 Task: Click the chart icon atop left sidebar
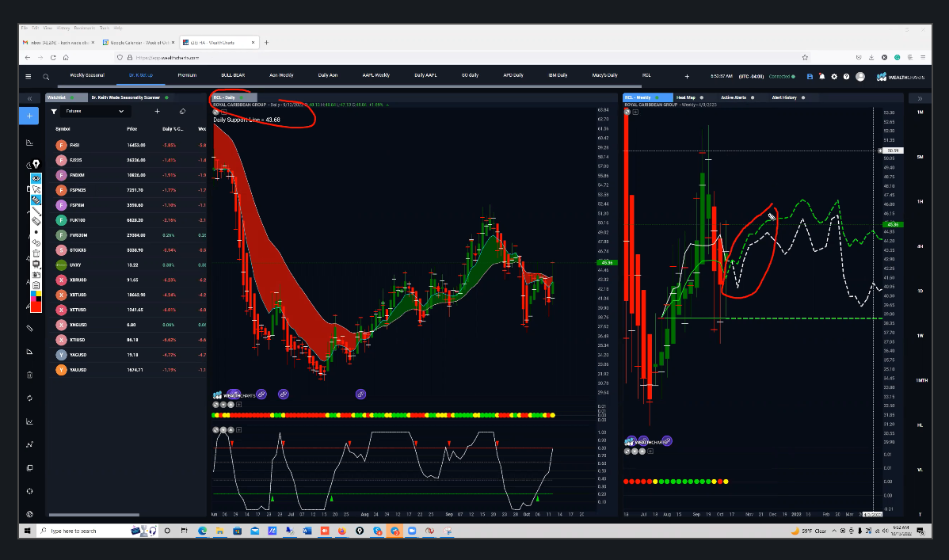[29, 143]
